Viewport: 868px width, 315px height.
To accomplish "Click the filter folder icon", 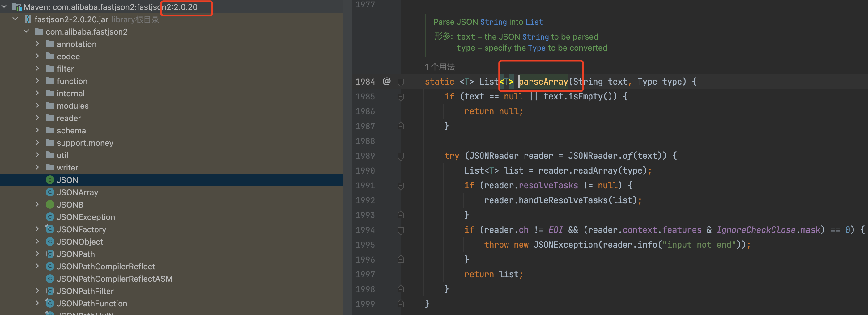I will pyautogui.click(x=50, y=69).
